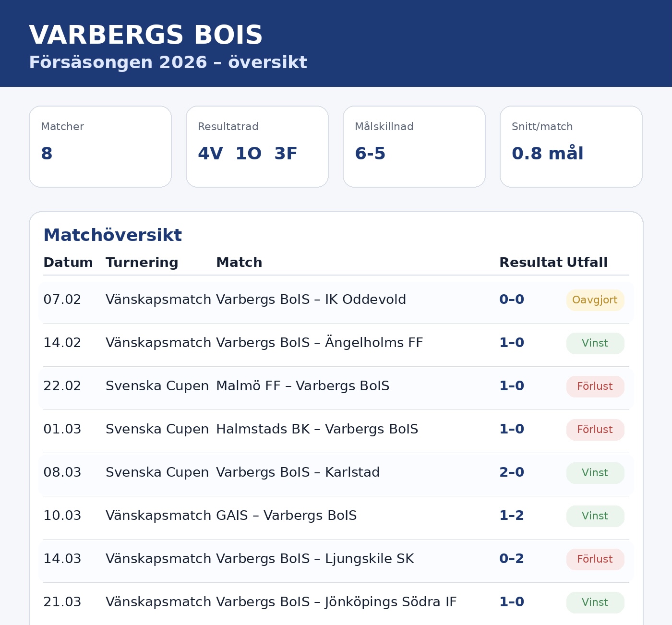The height and width of the screenshot is (625, 672).
Task: Open the Snitt/match card
Action: coord(571,146)
